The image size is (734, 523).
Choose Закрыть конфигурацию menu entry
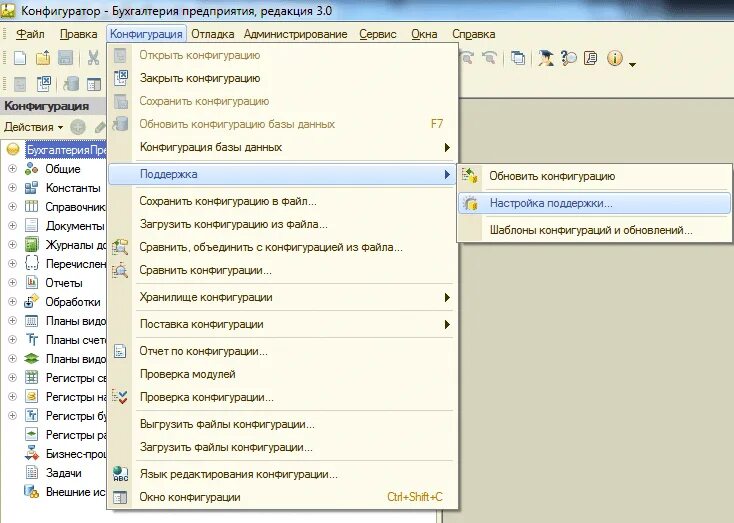coord(282,78)
